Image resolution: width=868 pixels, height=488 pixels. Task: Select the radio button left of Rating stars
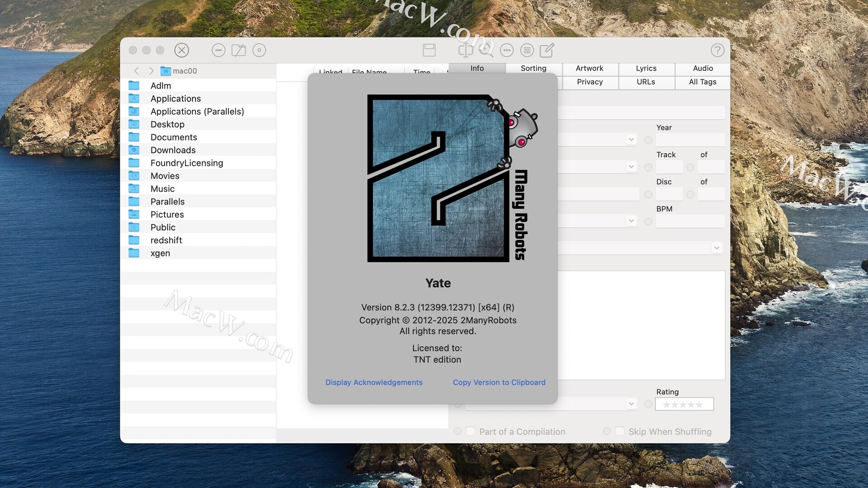[x=648, y=404]
